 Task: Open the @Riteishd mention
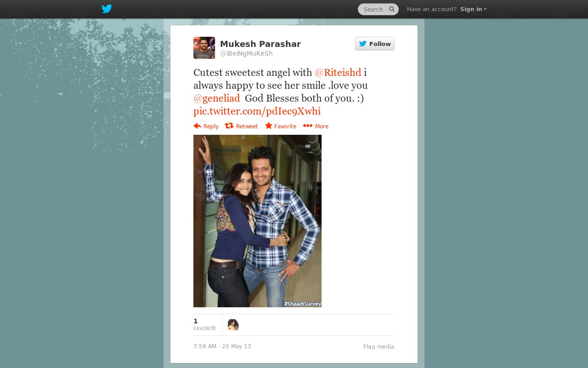click(338, 73)
